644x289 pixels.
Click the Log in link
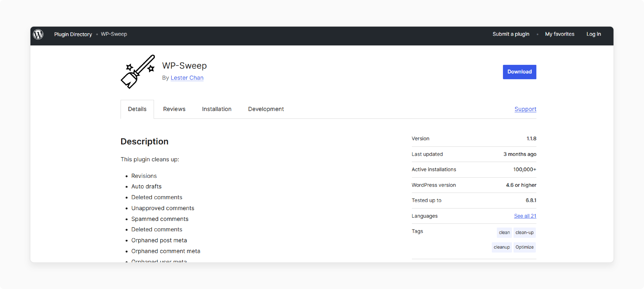[x=594, y=34]
